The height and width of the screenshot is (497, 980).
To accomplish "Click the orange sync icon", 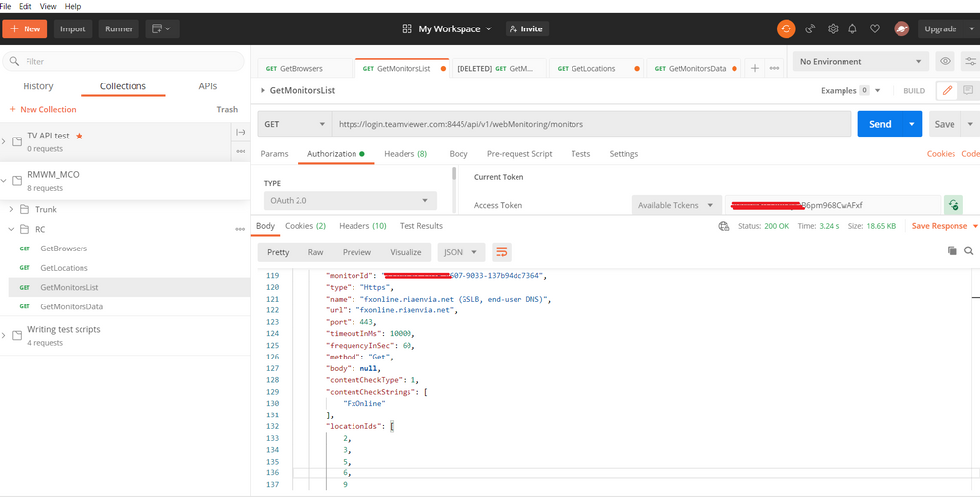I will pos(787,28).
